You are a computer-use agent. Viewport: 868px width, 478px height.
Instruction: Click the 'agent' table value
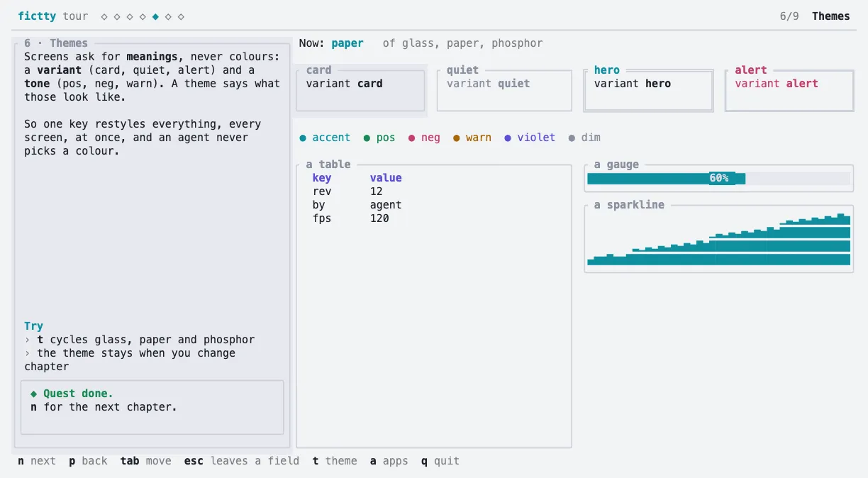386,205
